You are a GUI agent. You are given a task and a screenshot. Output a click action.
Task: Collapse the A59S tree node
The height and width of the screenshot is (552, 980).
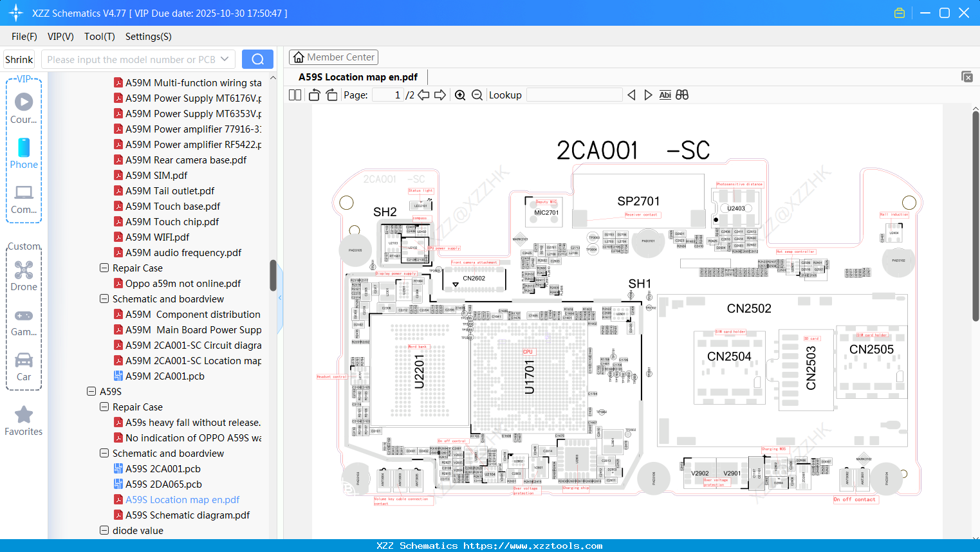point(91,391)
